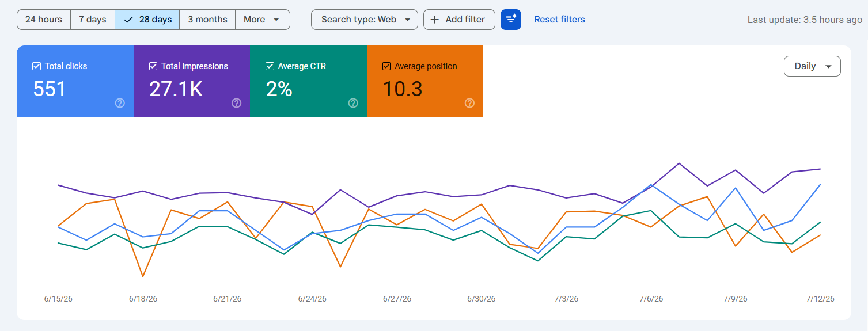
Task: Click the Add filter button
Action: [x=459, y=20]
